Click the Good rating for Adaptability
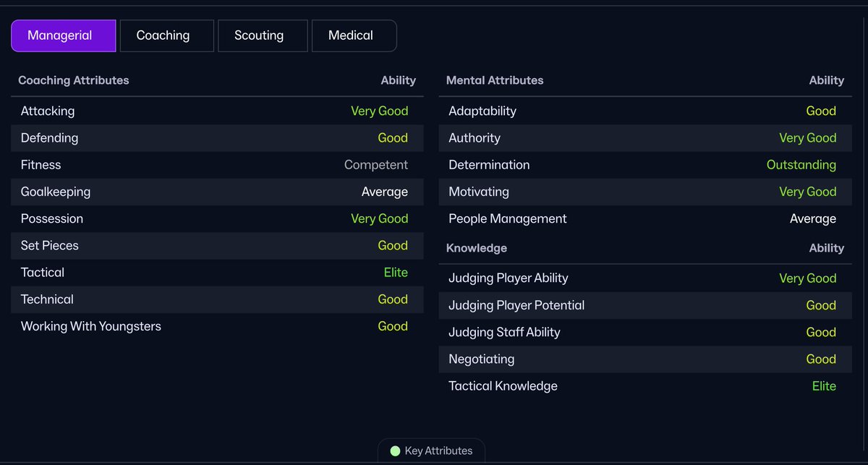This screenshot has width=868, height=465. click(x=821, y=111)
